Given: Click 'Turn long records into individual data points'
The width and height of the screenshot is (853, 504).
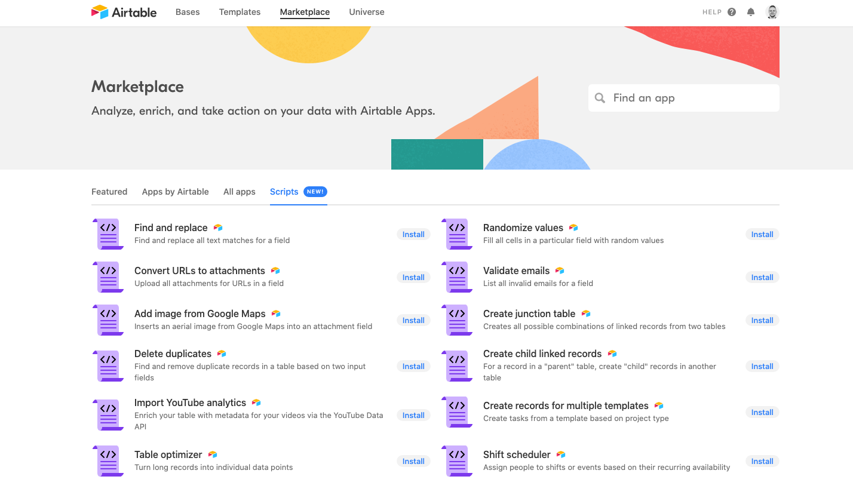Looking at the screenshot, I should pos(213,467).
